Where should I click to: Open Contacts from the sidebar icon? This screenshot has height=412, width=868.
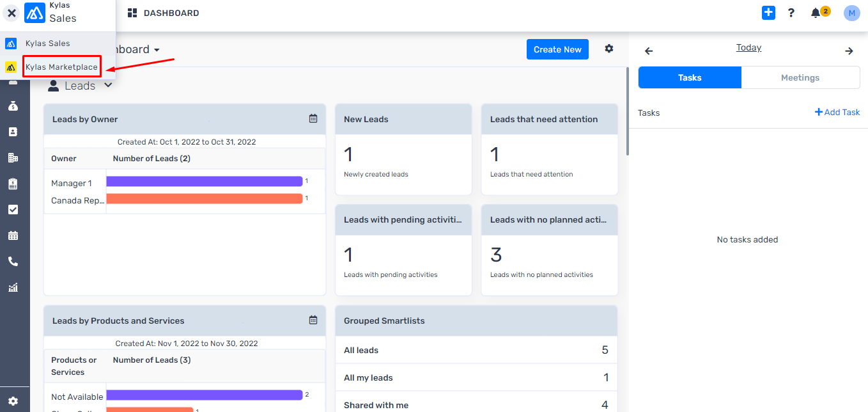click(13, 132)
